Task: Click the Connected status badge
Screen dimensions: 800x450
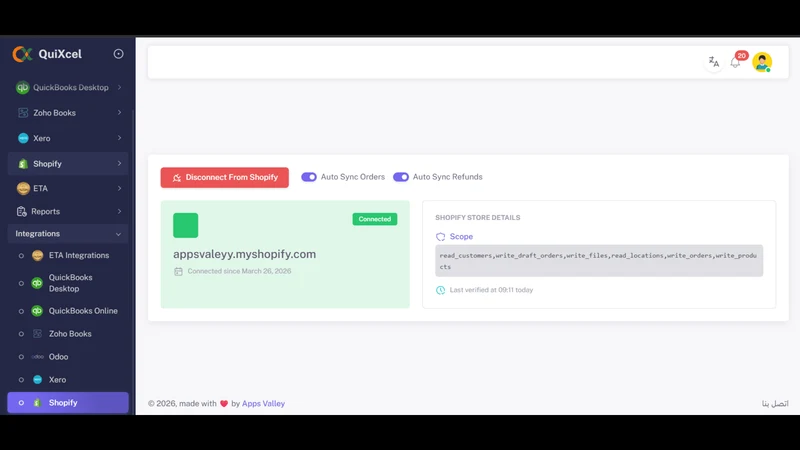Action: pos(374,219)
